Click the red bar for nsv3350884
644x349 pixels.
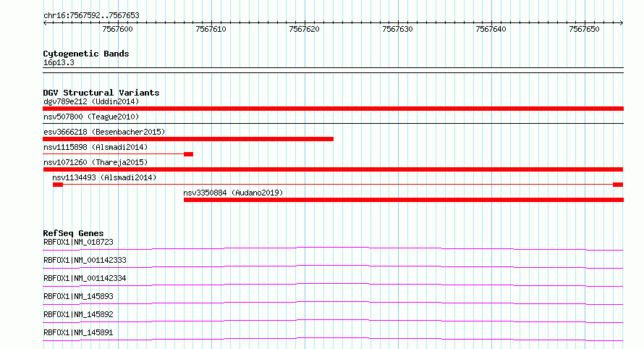pos(404,200)
